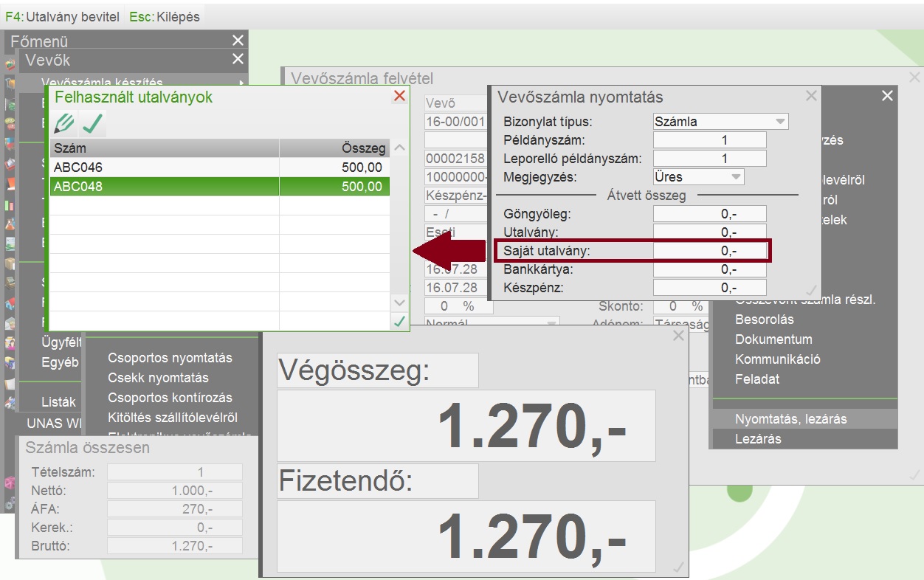The image size is (924, 580).
Task: Select Kommunikáció in the right-side menu
Action: coord(777,359)
